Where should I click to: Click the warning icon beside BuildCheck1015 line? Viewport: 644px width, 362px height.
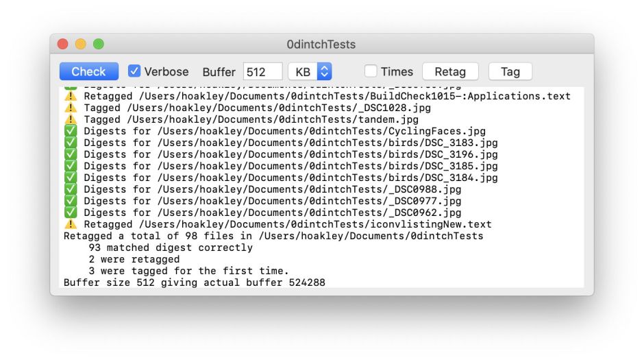pyautogui.click(x=71, y=96)
